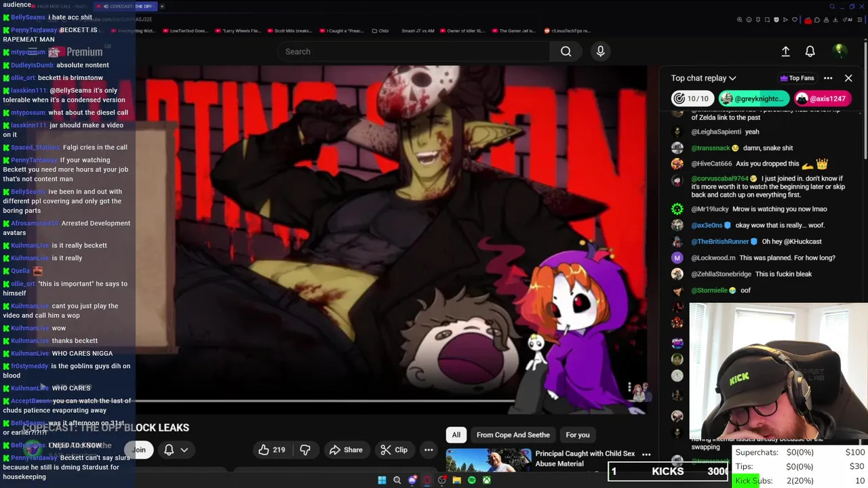Click in the YouTube Search field
Screen dimensions: 868x488
[x=414, y=52]
